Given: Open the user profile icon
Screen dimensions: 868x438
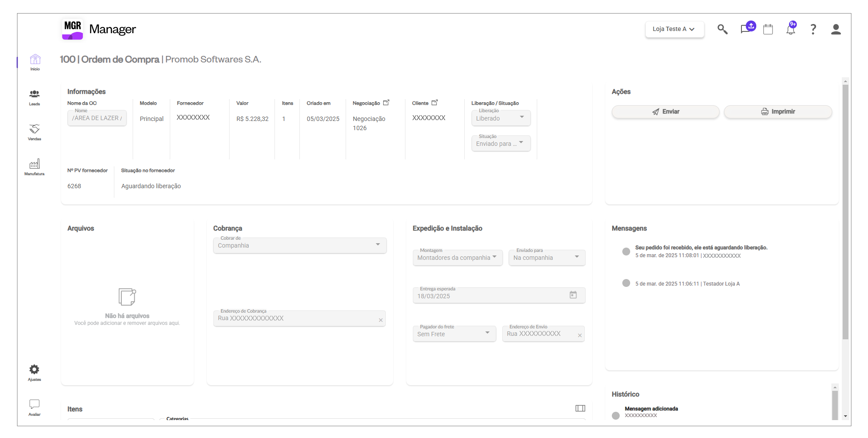Looking at the screenshot, I should tap(836, 29).
